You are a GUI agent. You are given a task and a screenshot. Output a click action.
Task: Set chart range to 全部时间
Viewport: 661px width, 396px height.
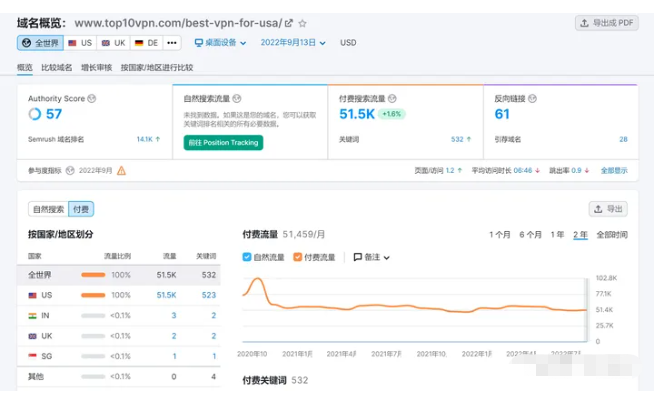click(612, 235)
